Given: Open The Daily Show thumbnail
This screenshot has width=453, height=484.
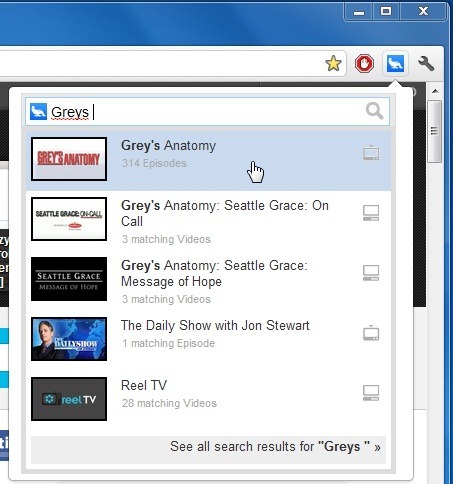Looking at the screenshot, I should click(69, 339).
